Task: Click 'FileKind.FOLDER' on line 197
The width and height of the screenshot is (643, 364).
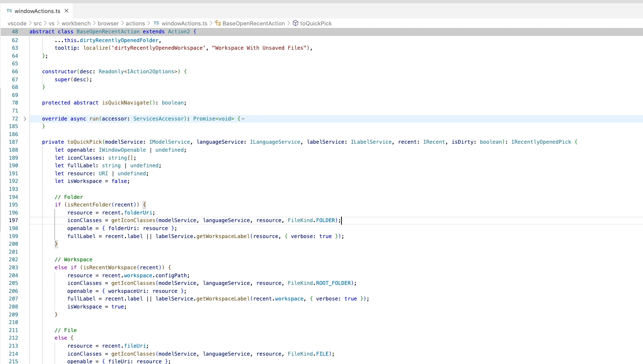Action: point(311,220)
